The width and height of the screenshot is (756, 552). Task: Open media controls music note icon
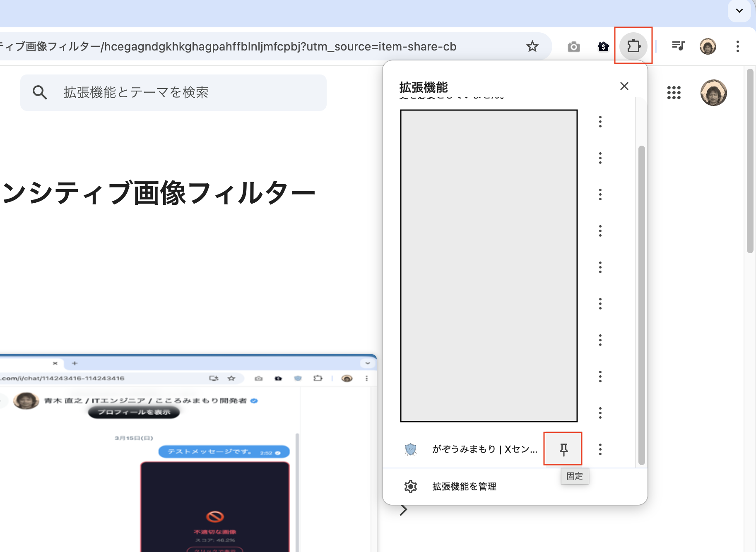(x=679, y=46)
